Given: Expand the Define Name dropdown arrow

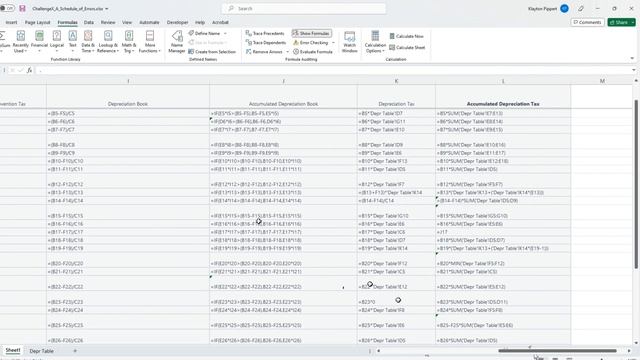Looking at the screenshot, I should click(225, 33).
